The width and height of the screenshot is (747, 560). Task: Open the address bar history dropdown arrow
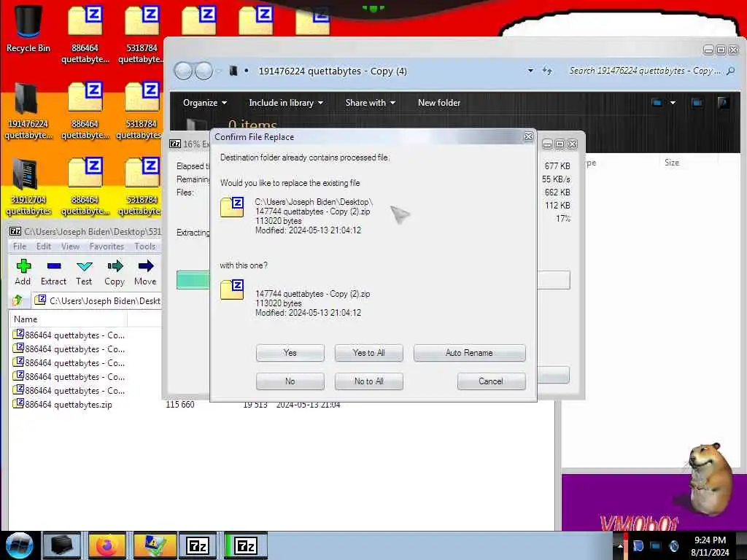pos(530,71)
